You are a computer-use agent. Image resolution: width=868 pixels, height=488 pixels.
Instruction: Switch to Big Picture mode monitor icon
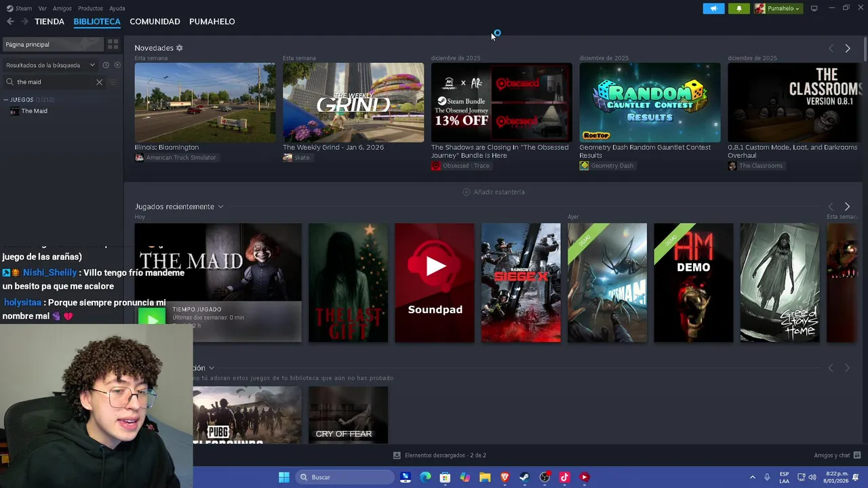(814, 8)
